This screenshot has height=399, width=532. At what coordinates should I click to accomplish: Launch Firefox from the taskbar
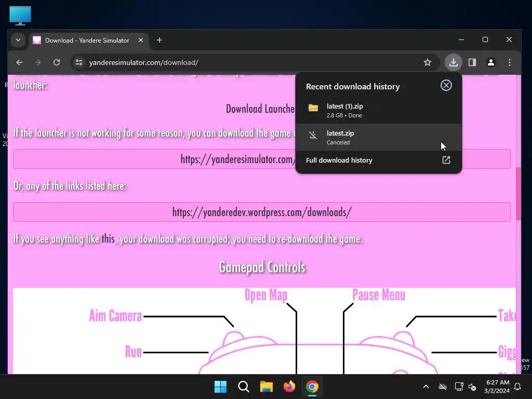point(289,387)
